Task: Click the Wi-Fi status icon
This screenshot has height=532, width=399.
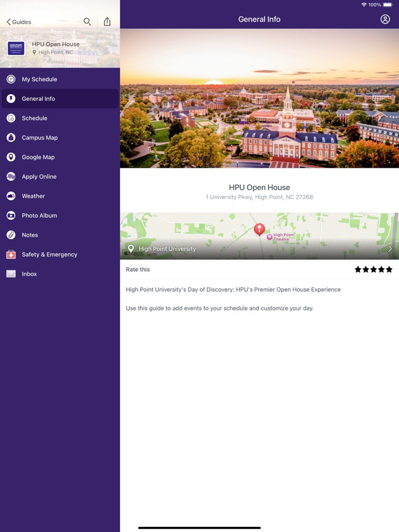Action: [364, 4]
